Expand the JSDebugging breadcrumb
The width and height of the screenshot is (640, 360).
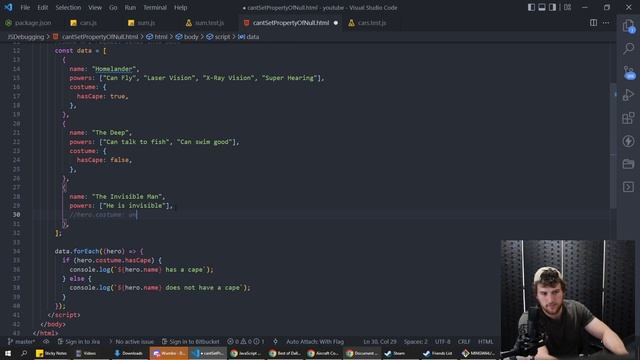tap(26, 37)
